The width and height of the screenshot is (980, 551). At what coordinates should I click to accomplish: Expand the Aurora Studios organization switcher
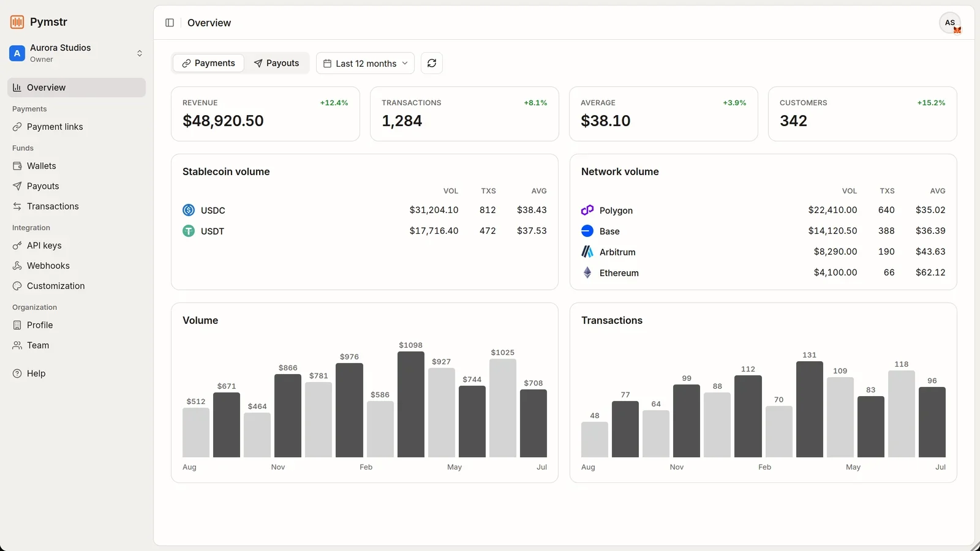77,53
